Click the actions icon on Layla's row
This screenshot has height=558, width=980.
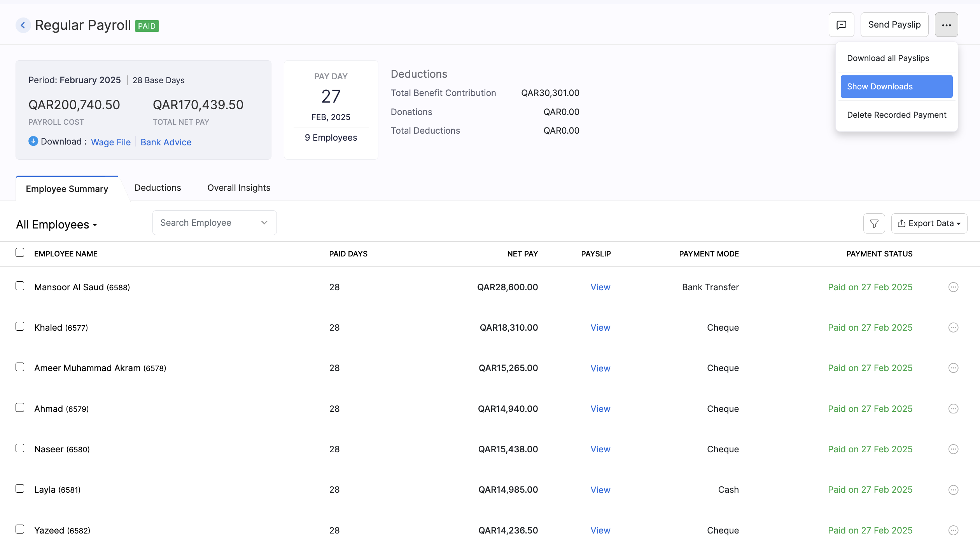click(953, 490)
